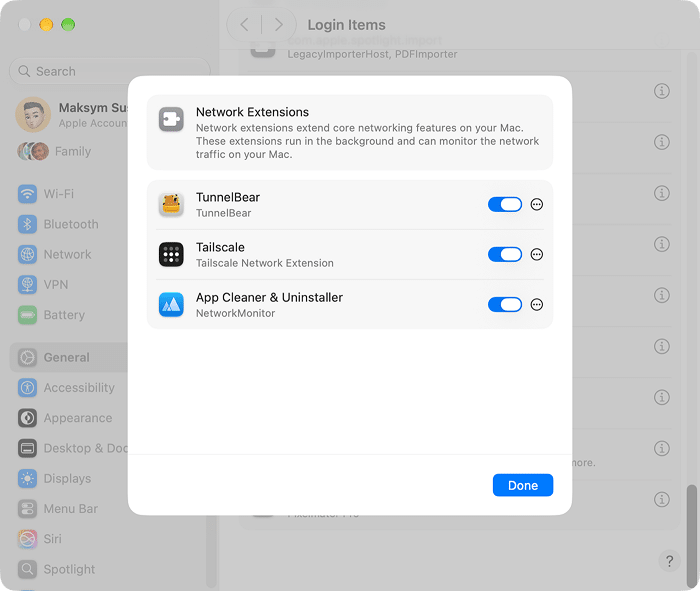Click the Done button

(x=523, y=485)
